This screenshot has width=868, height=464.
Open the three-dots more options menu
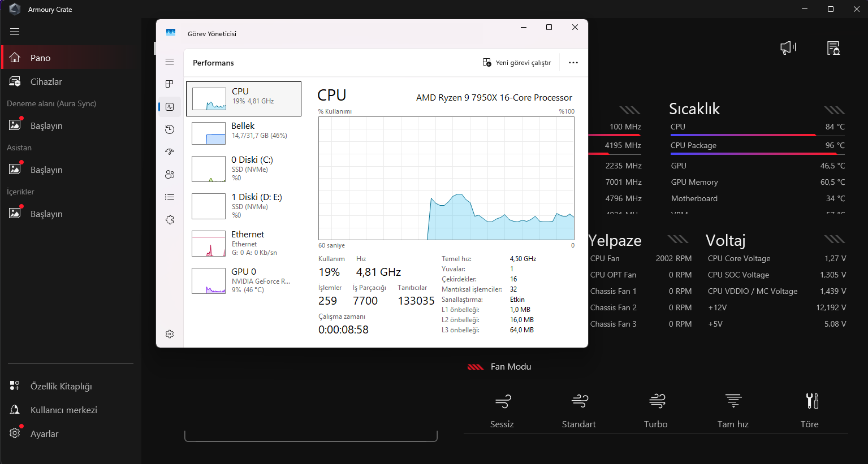click(573, 63)
